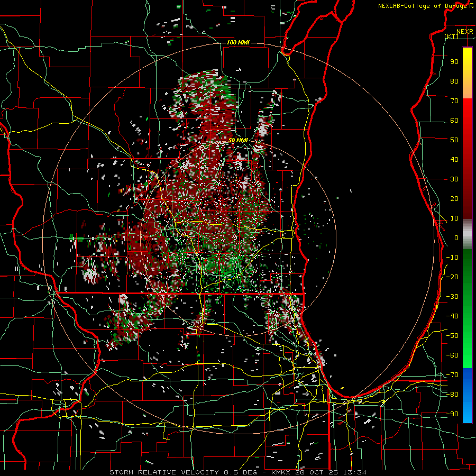Click the 60 value on velocity scale
Screen dimensions: 476x476
point(454,120)
